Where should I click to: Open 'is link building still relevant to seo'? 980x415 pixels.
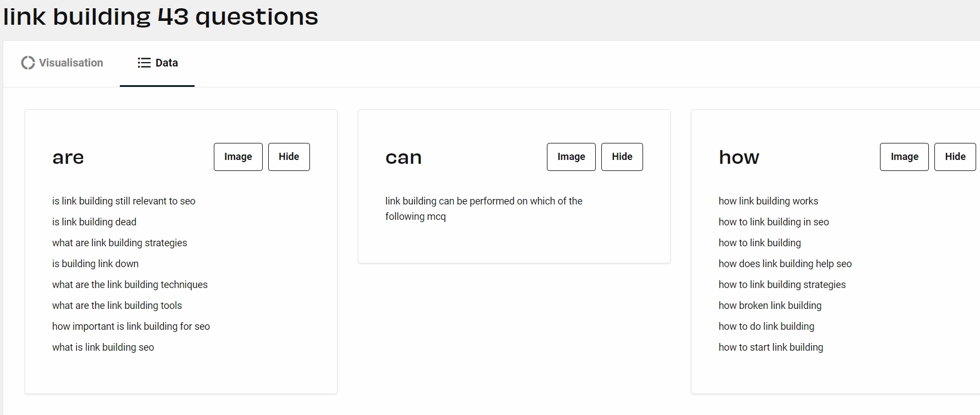point(124,201)
